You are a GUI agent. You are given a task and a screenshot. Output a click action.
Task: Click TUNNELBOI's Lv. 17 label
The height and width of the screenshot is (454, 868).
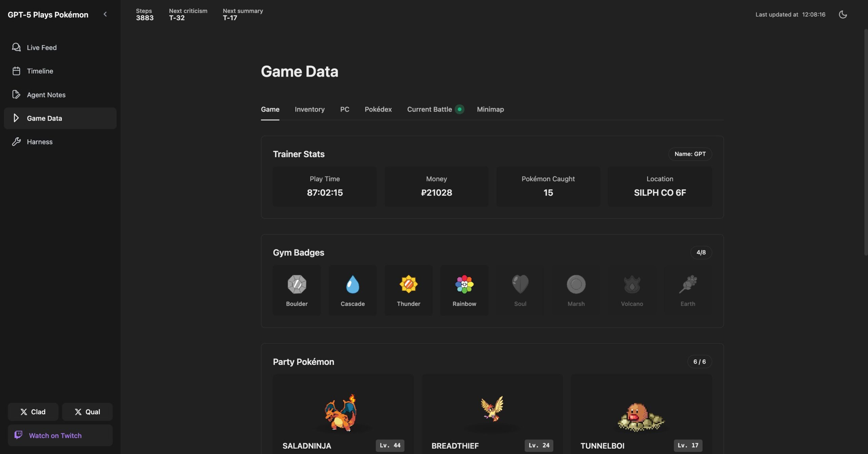click(688, 446)
